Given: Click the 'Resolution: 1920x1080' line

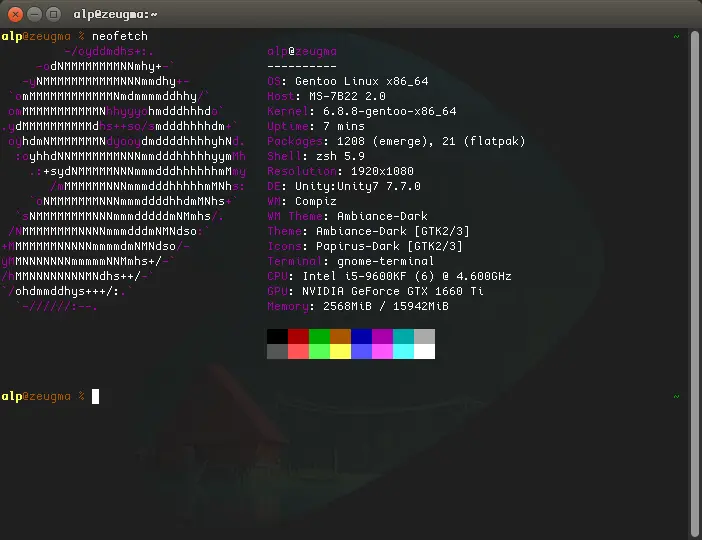Looking at the screenshot, I should 341,171.
